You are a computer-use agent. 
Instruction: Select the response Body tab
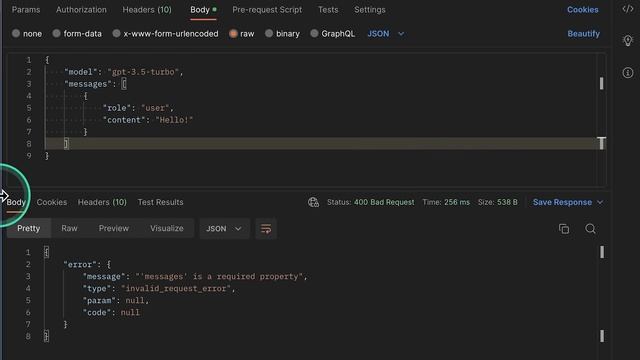point(16,202)
